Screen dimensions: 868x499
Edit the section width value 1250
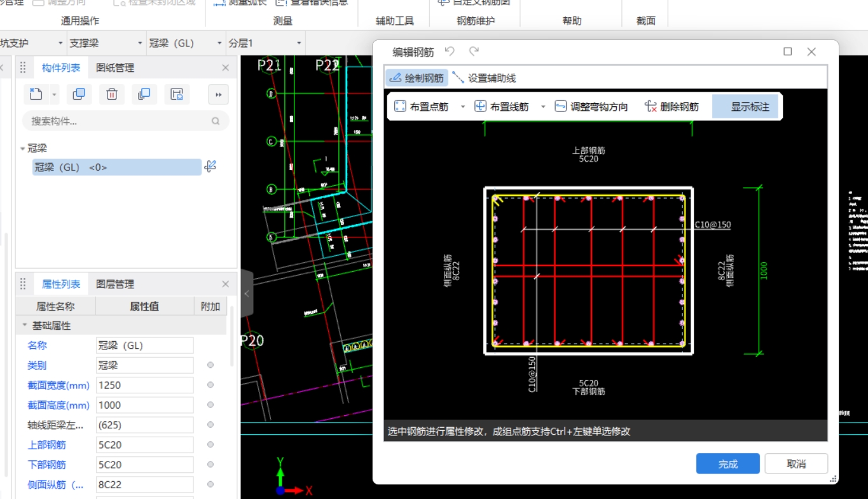tap(145, 385)
